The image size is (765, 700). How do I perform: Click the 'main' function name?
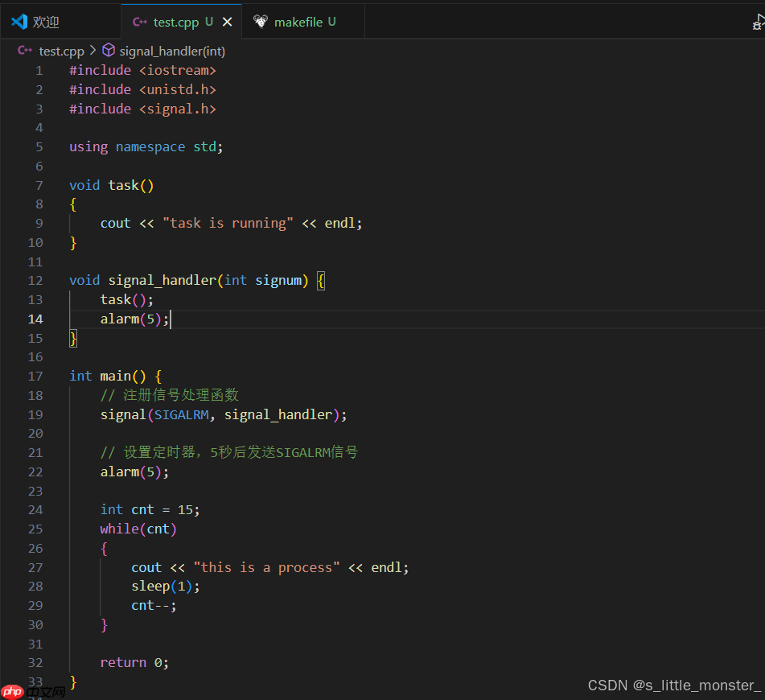tap(115, 377)
